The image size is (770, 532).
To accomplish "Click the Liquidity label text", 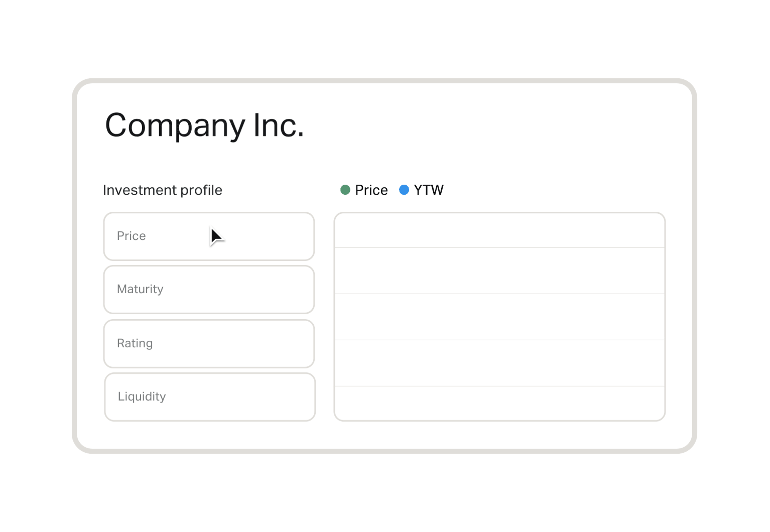I will point(142,396).
